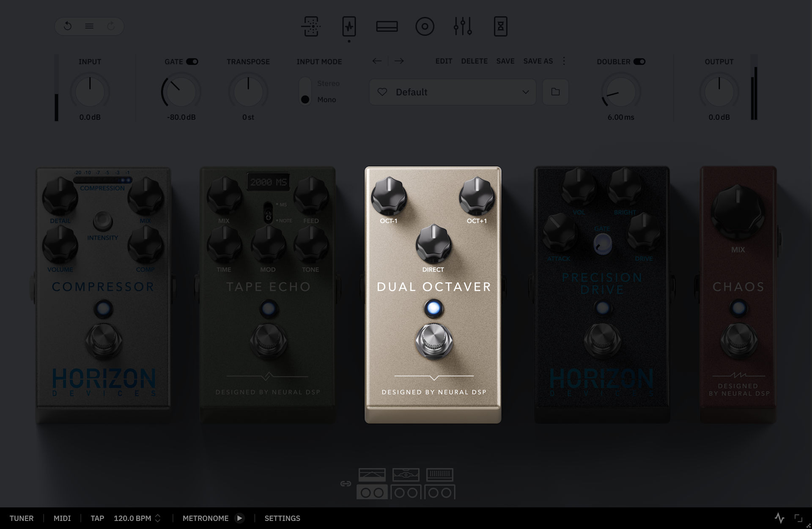Select the amp icon with vertical grille lines
The width and height of the screenshot is (812, 529).
(x=440, y=475)
